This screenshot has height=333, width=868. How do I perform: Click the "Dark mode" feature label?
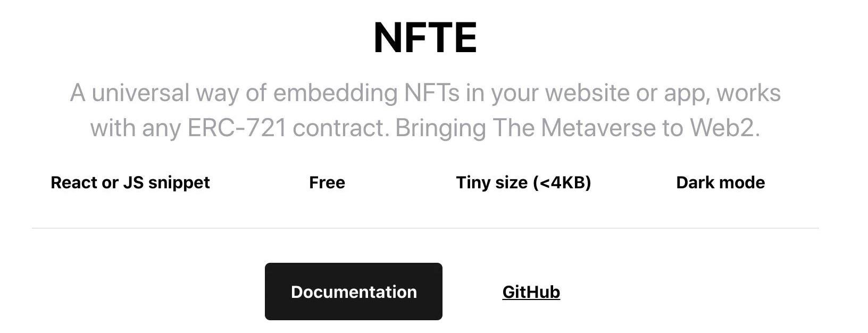(x=720, y=182)
